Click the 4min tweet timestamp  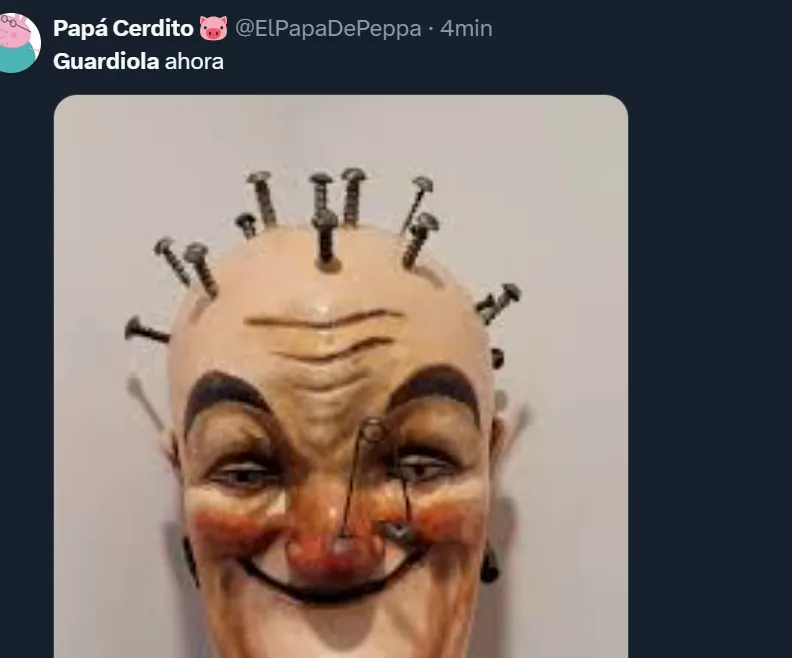pyautogui.click(x=466, y=29)
